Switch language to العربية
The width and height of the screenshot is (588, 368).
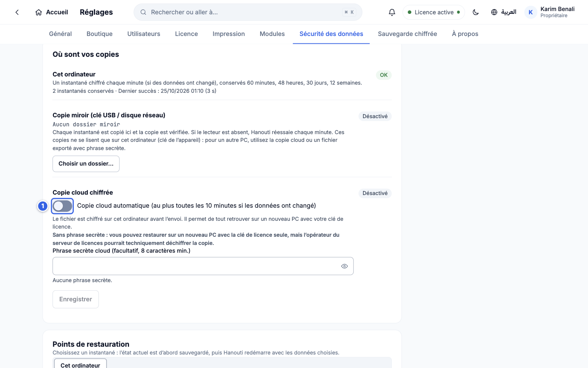pyautogui.click(x=503, y=12)
